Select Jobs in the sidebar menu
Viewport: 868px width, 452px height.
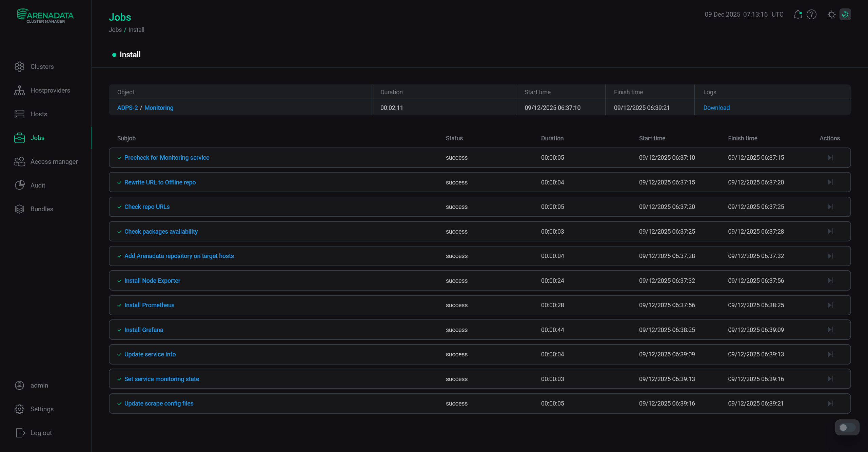(x=37, y=138)
